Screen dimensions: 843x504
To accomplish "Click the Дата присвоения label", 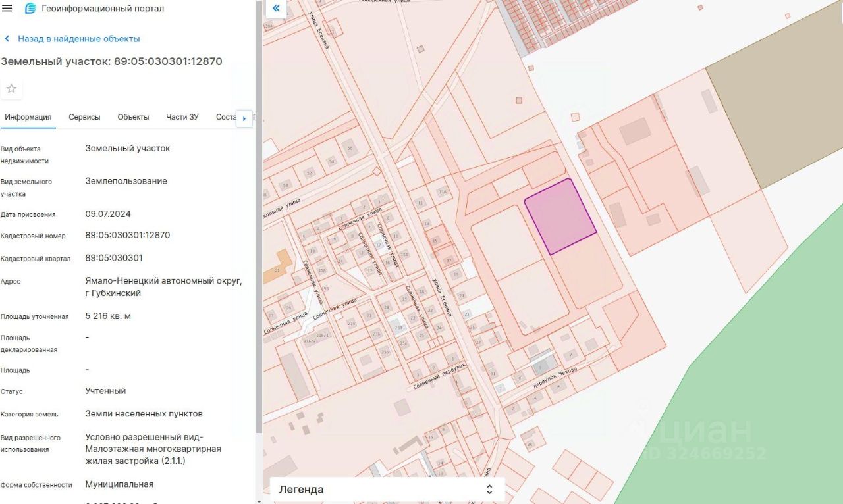I will pyautogui.click(x=28, y=214).
